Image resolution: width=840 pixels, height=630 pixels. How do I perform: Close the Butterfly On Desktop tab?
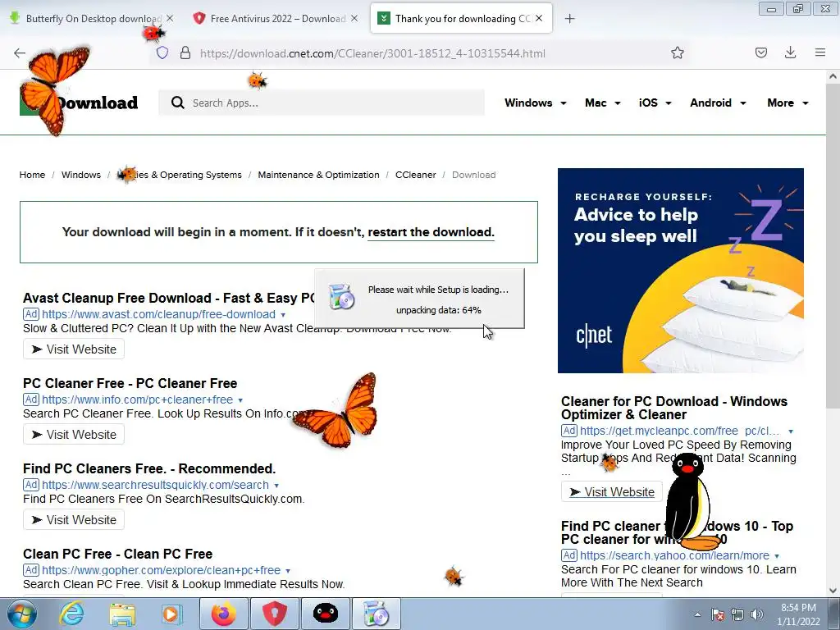[x=170, y=18]
